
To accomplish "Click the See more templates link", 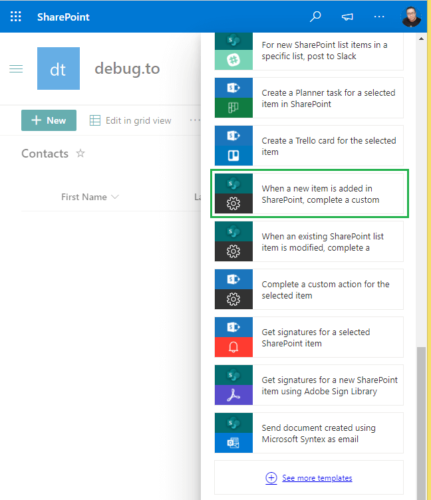I will coord(317,478).
